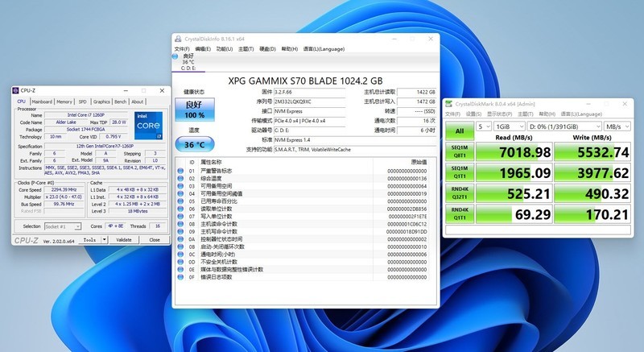Open the drive dropdown showing D: 0% (1/391GiB)
Image resolution: width=644 pixels, height=352 pixels.
[x=565, y=126]
